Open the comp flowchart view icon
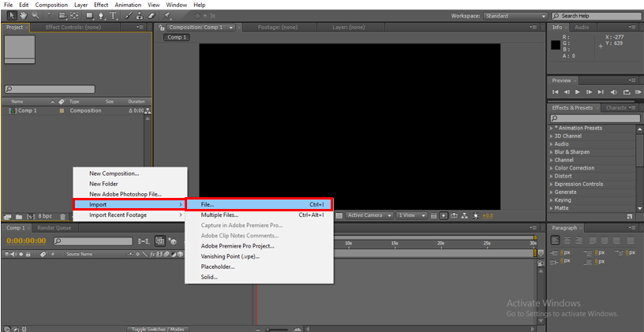This screenshot has width=644, height=332. point(465,215)
